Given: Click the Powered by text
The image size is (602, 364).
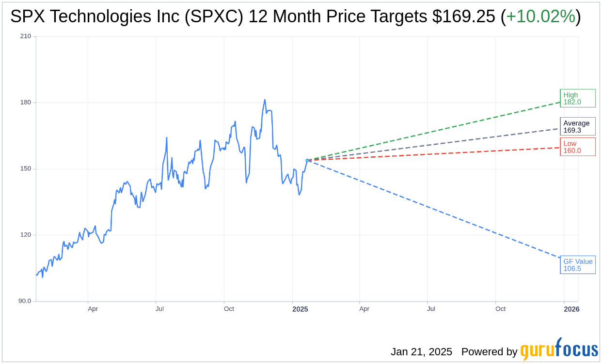Looking at the screenshot, I should (489, 352).
